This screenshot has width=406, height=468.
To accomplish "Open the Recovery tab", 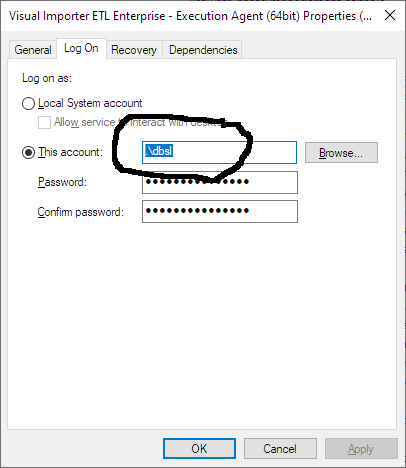I will tap(134, 50).
